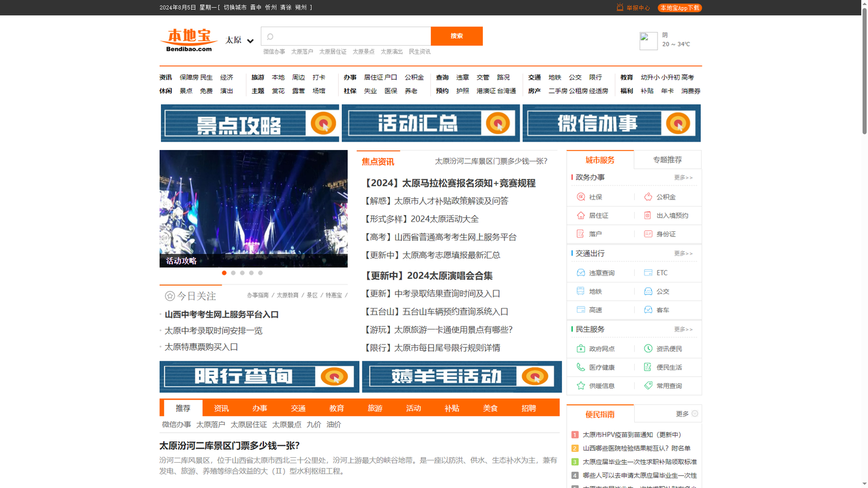Expand 民生服务 更多>> link
The image size is (868, 488).
(x=683, y=330)
